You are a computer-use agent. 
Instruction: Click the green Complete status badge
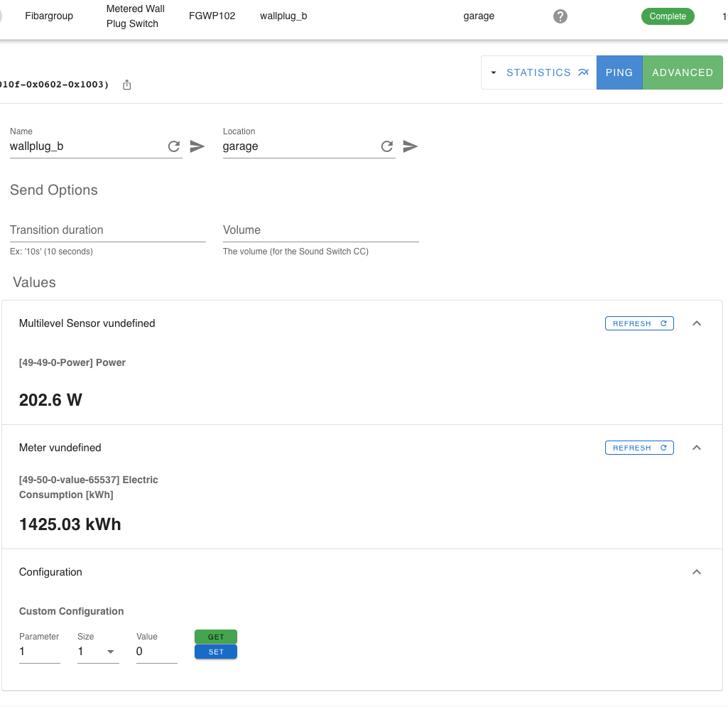pyautogui.click(x=668, y=16)
